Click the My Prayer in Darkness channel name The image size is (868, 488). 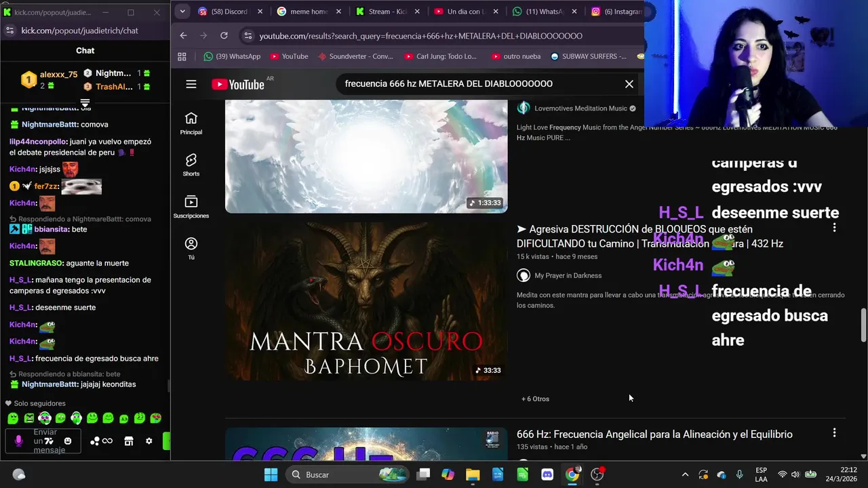pos(568,275)
